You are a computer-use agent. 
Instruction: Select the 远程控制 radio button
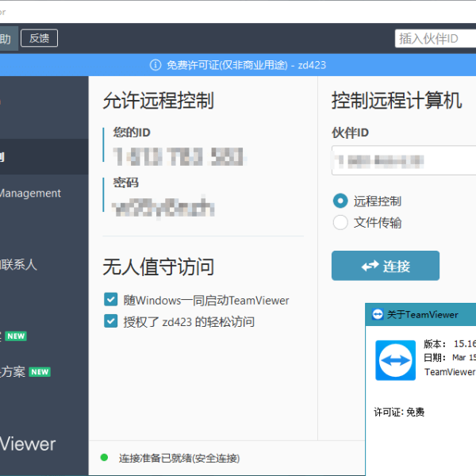[340, 201]
